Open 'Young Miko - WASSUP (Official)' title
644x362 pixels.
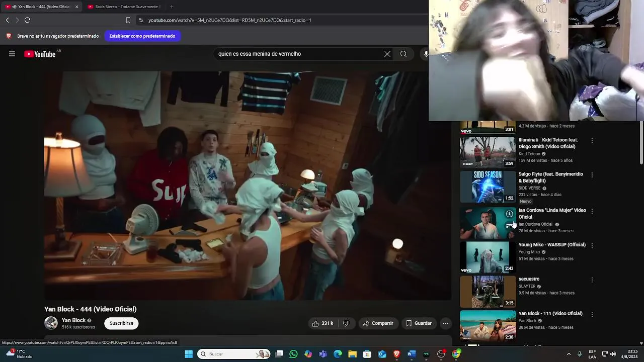(x=552, y=245)
